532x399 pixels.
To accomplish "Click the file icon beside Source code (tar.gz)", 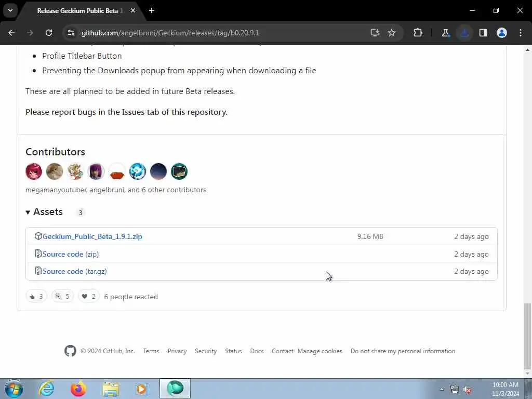I will click(x=38, y=271).
